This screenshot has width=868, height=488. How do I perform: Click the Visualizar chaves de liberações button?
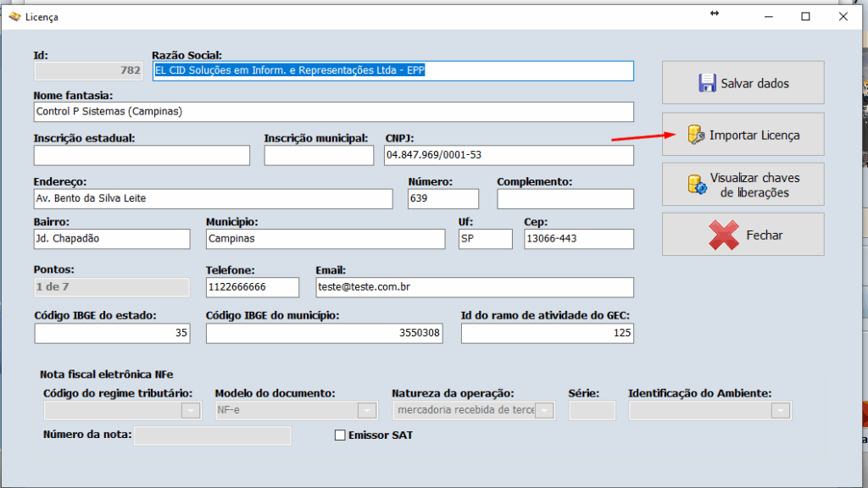[x=743, y=184]
